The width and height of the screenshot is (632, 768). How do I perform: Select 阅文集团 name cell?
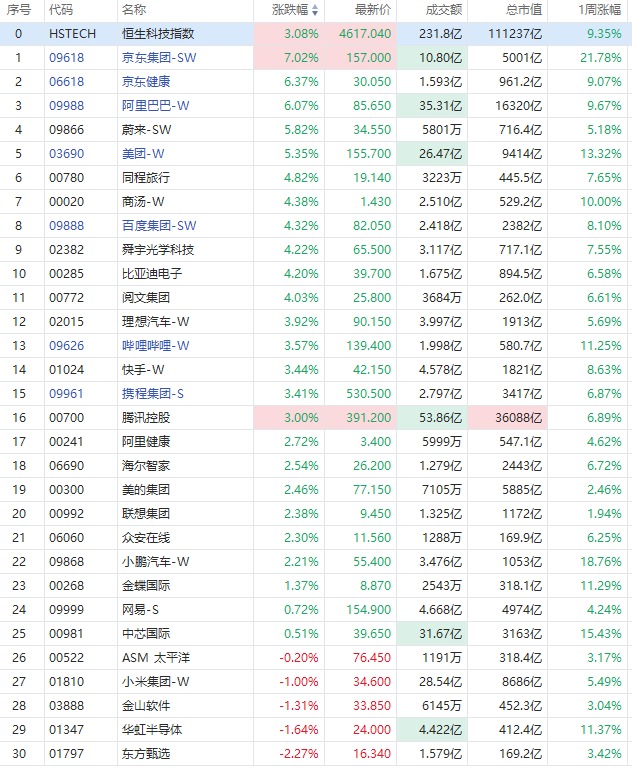tap(146, 298)
